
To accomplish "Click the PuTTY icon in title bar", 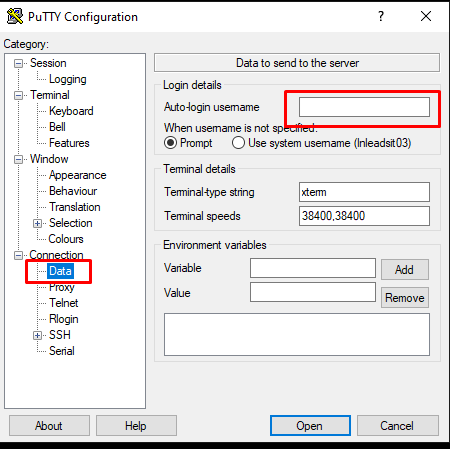I will [x=15, y=16].
